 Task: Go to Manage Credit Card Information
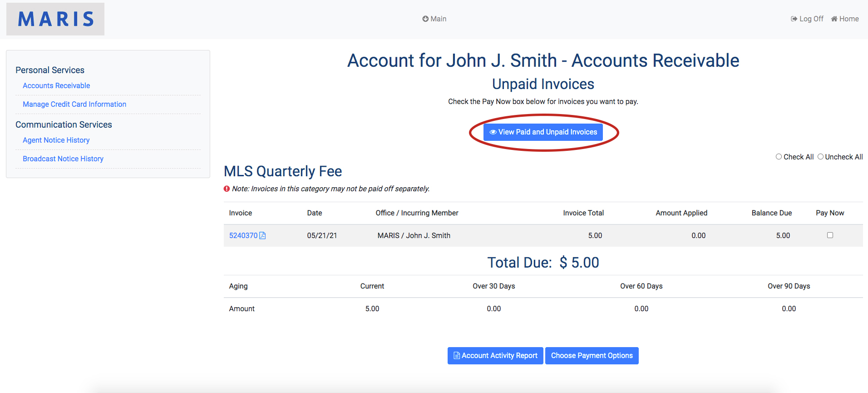point(74,104)
